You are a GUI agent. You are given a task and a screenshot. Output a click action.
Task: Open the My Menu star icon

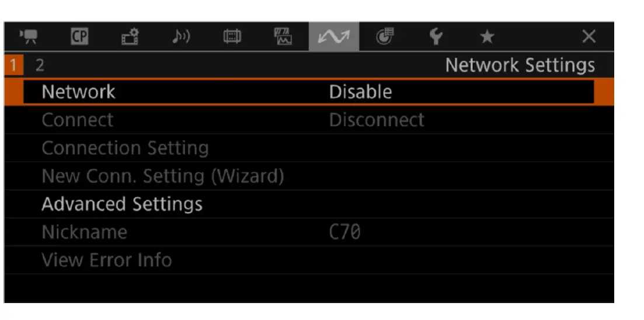coord(486,37)
